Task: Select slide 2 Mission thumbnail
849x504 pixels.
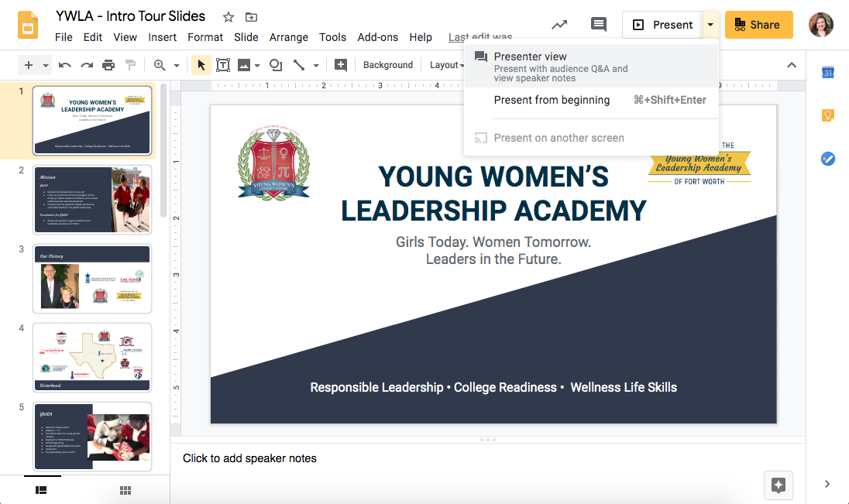Action: pos(92,200)
